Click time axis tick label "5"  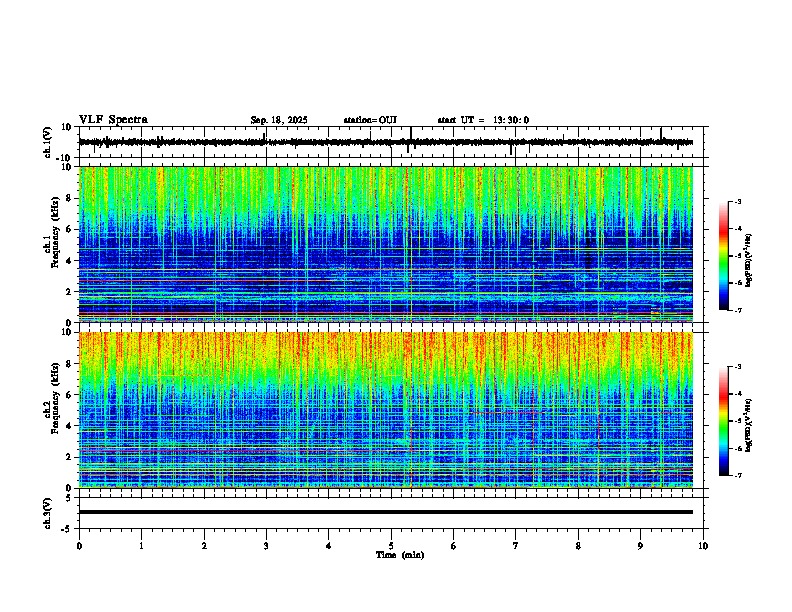pyautogui.click(x=391, y=546)
